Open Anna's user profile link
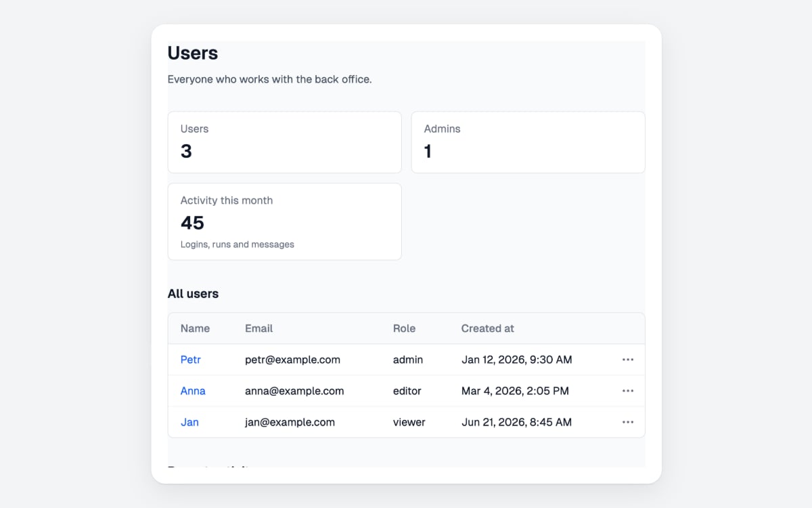This screenshot has width=812, height=508. click(193, 391)
